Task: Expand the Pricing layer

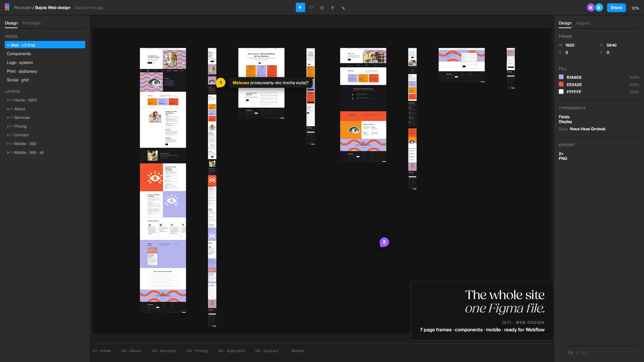Action: [x=8, y=126]
